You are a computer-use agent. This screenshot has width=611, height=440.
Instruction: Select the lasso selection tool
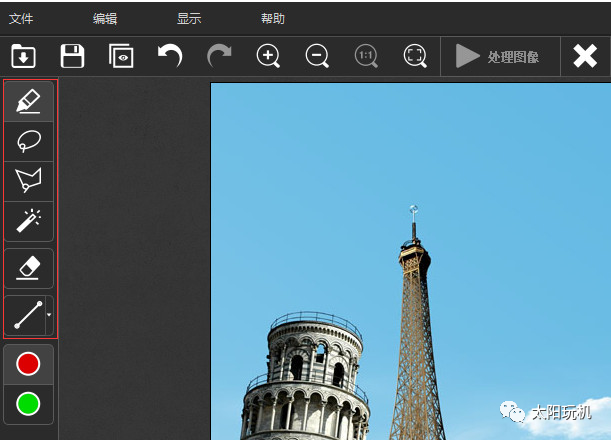[29, 141]
